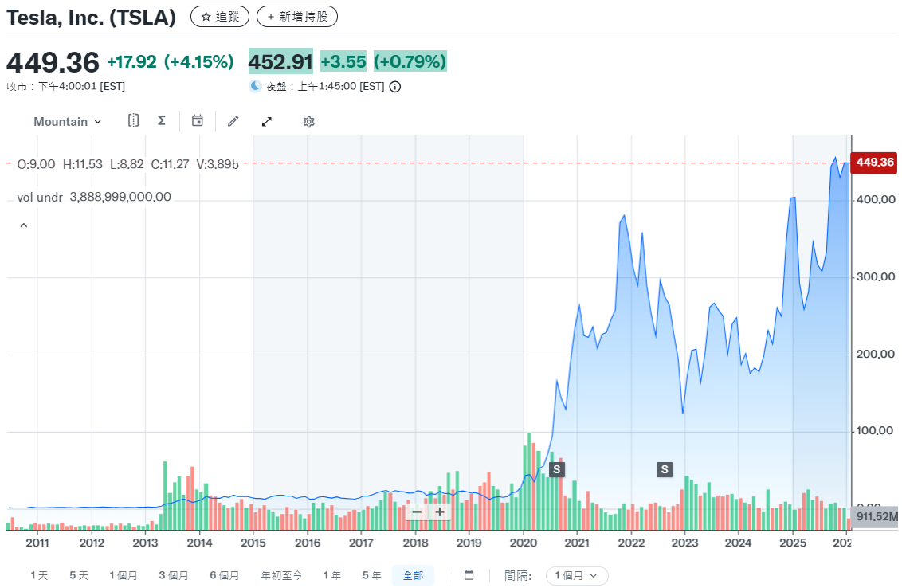Open the Mountain chart type dropdown
Image resolution: width=902 pixels, height=588 pixels.
coord(68,122)
